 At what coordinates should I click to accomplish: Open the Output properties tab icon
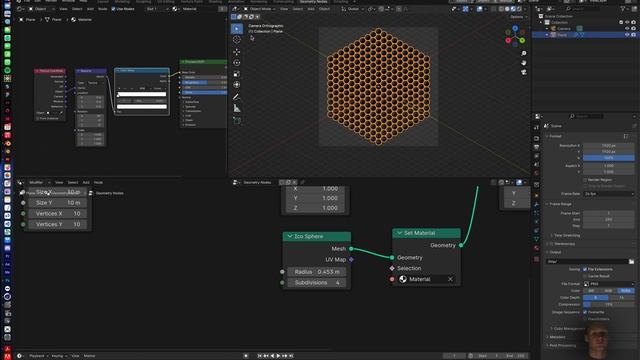[x=537, y=147]
